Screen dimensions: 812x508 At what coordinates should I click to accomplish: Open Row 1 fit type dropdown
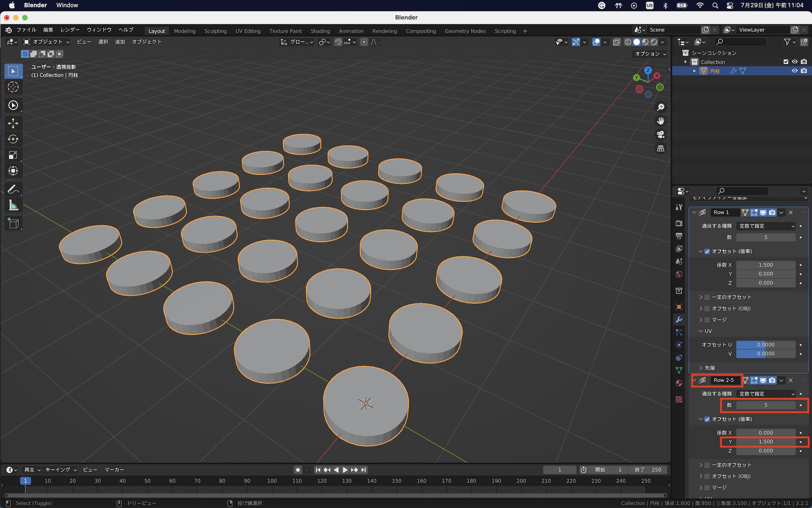coord(766,226)
